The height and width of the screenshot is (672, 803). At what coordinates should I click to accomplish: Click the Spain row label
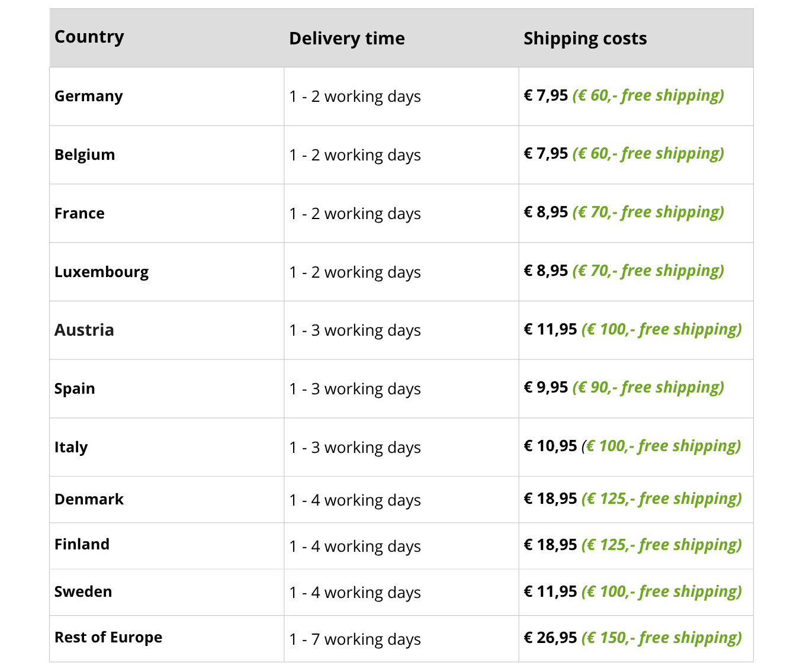pyautogui.click(x=75, y=388)
